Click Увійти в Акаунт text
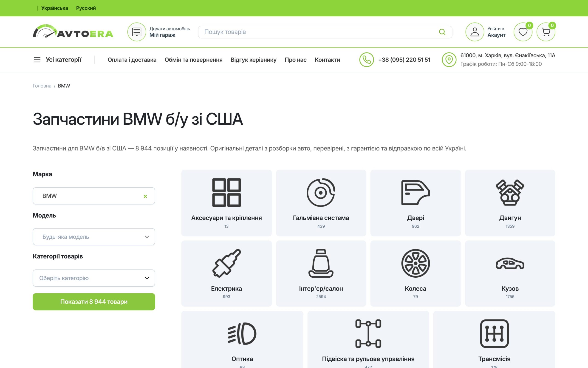This screenshot has height=368, width=588. click(x=496, y=32)
